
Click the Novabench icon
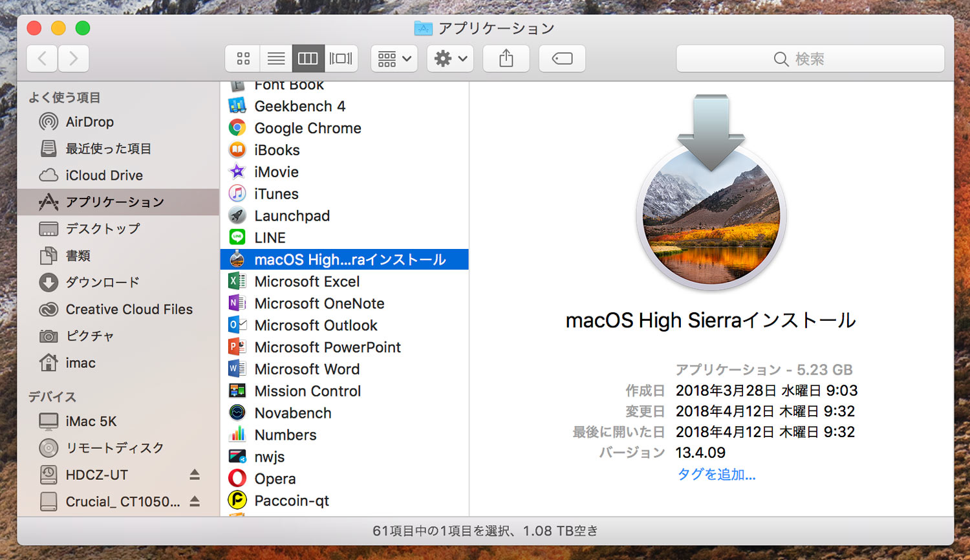coord(237,413)
